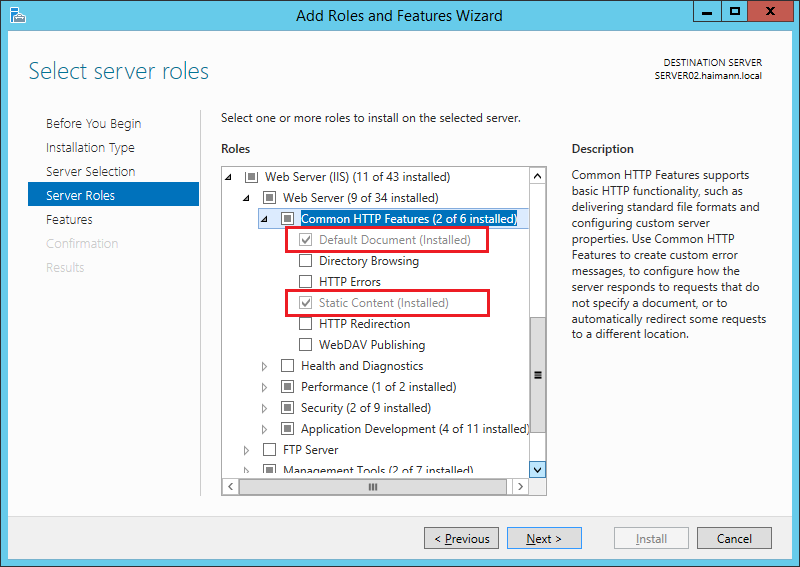Click the horizontal scroll right arrow

520,487
